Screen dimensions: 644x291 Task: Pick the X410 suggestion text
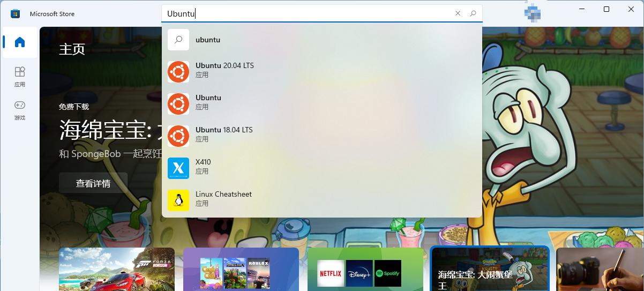click(203, 162)
